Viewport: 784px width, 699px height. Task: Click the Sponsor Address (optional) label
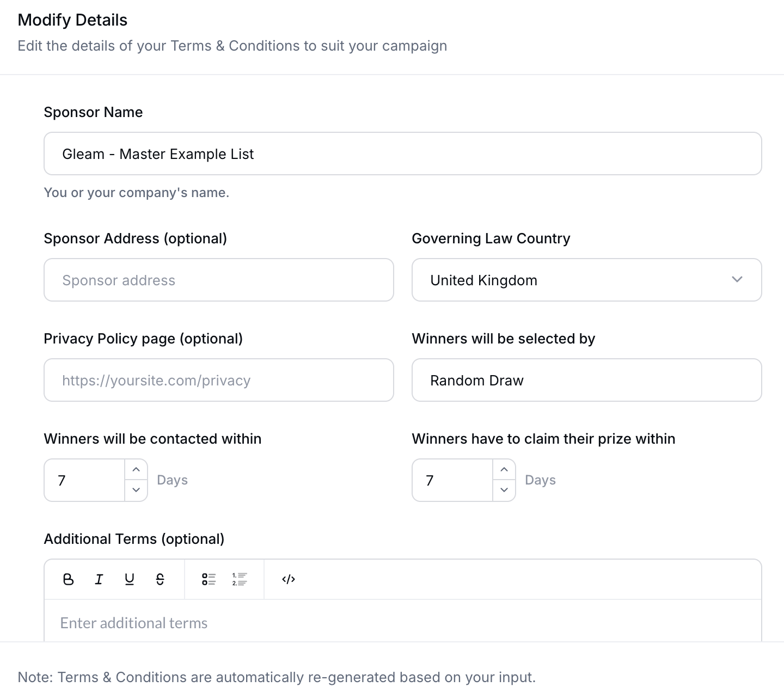(136, 238)
